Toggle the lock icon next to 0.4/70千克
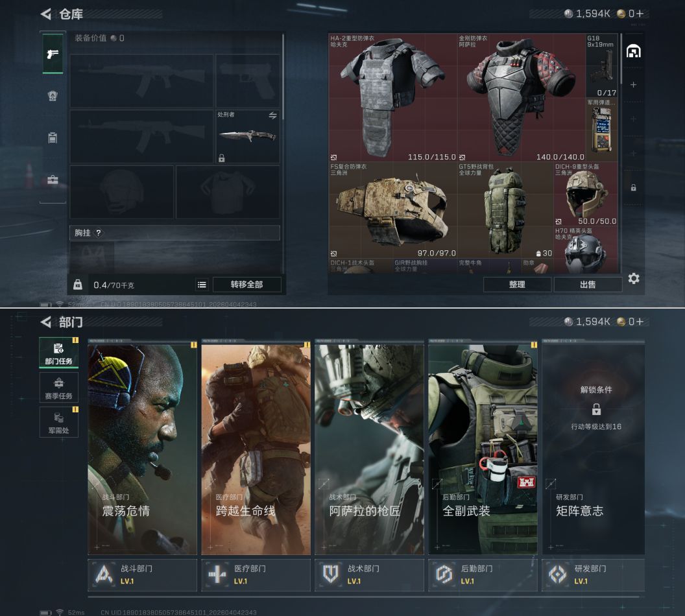 (x=78, y=285)
